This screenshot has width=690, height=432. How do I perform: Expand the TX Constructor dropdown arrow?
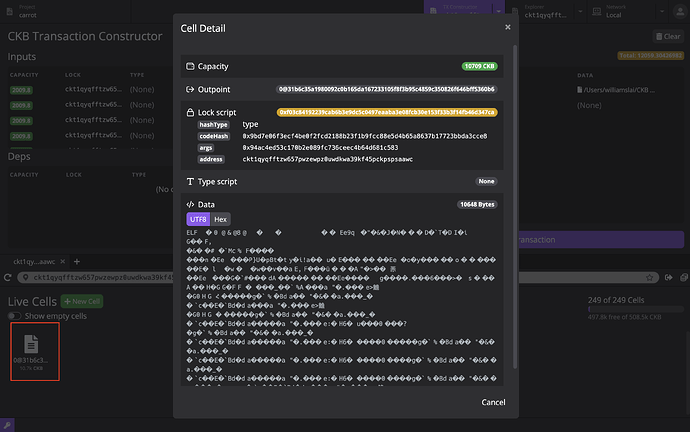(499, 11)
